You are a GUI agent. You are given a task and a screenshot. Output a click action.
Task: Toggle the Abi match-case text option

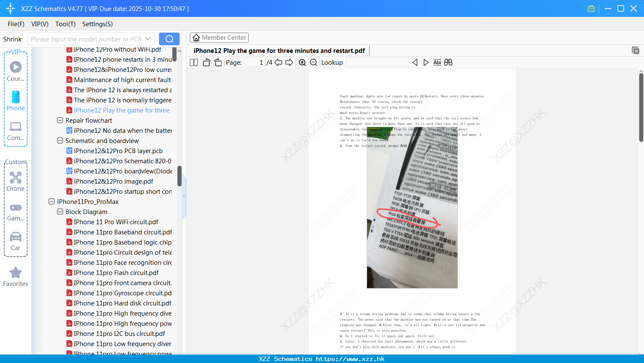(x=437, y=63)
